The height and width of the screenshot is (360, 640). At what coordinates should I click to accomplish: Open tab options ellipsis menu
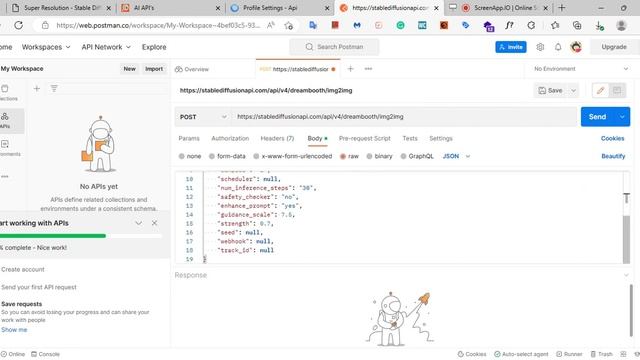[x=368, y=69]
